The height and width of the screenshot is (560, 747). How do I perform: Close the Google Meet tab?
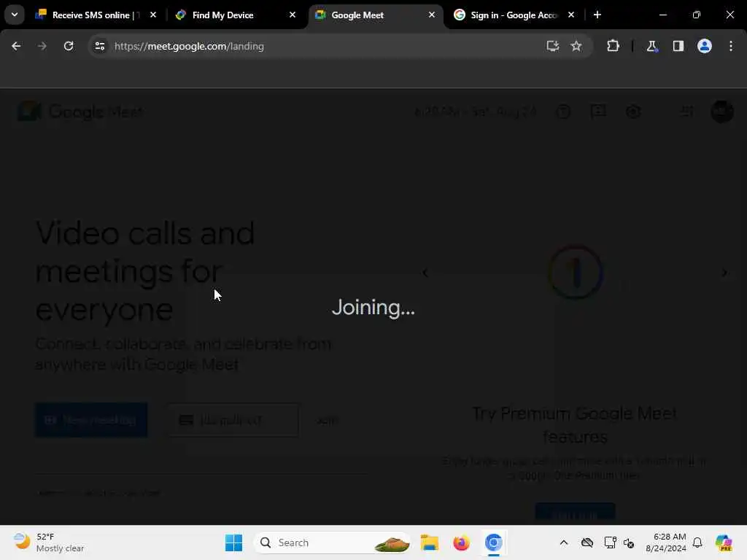point(432,15)
